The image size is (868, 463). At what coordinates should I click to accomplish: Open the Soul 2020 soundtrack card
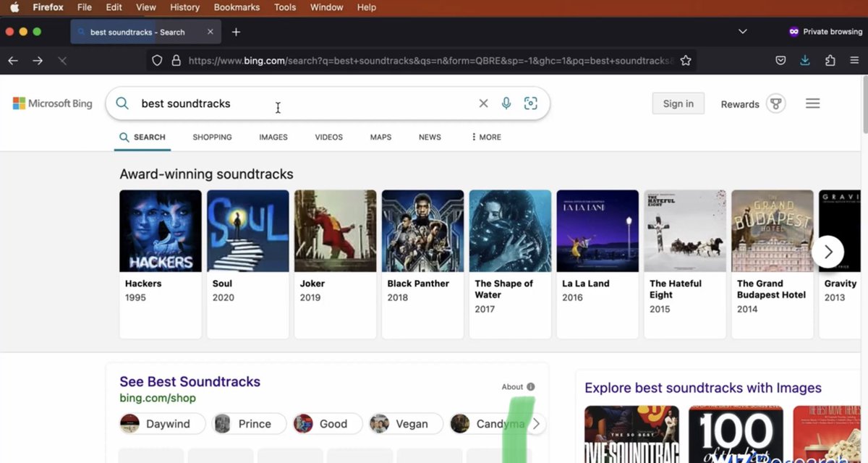[248, 264]
